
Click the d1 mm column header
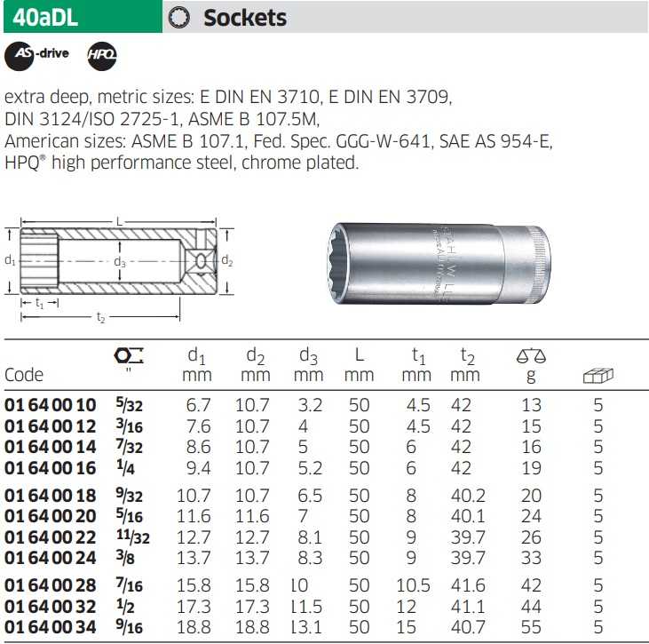tap(196, 365)
